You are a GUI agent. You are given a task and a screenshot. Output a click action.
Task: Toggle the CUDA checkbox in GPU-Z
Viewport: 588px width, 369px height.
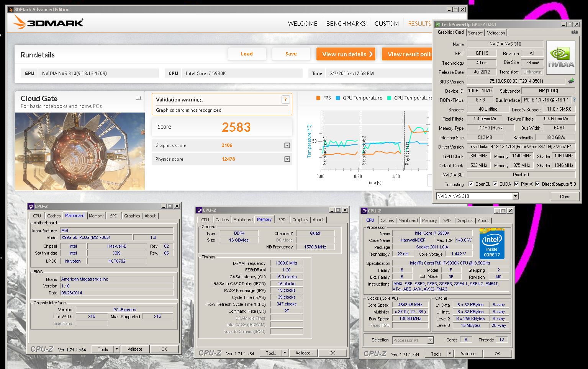coord(495,184)
